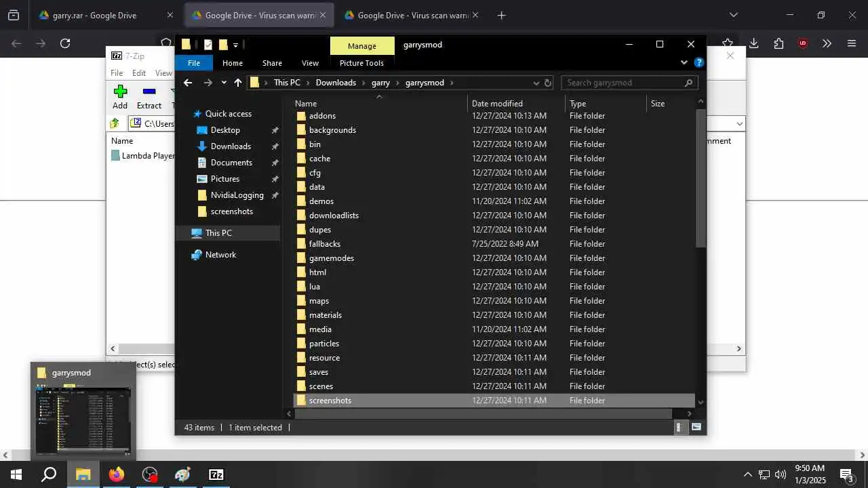Click the uBlock Origin toolbar icon
868x488 pixels.
tap(803, 43)
